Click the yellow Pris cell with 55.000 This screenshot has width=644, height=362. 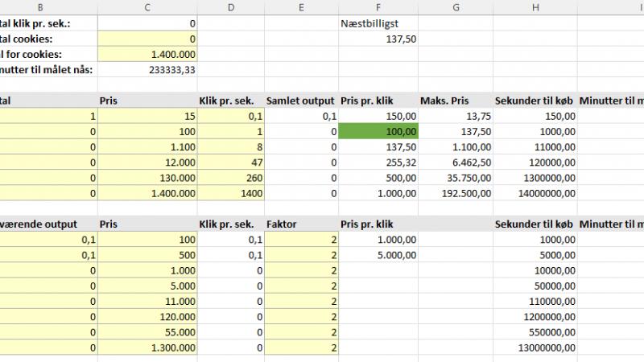pos(147,332)
